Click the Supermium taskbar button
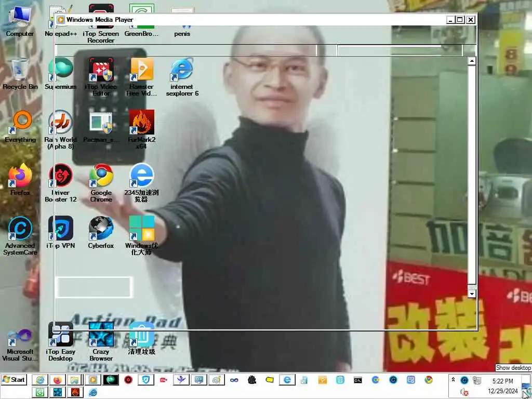Image resolution: width=532 pixels, height=399 pixels. coord(111,380)
